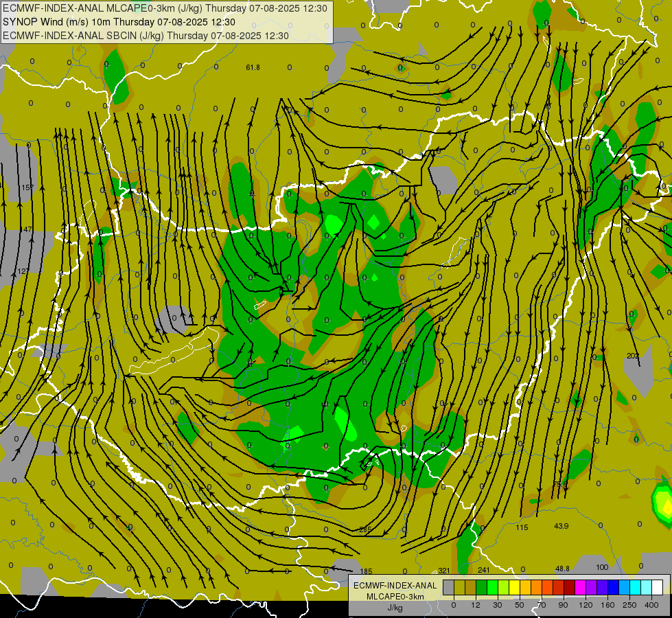This screenshot has height=618, width=672.
Task: Click the 241 value on the map
Action: (x=483, y=570)
